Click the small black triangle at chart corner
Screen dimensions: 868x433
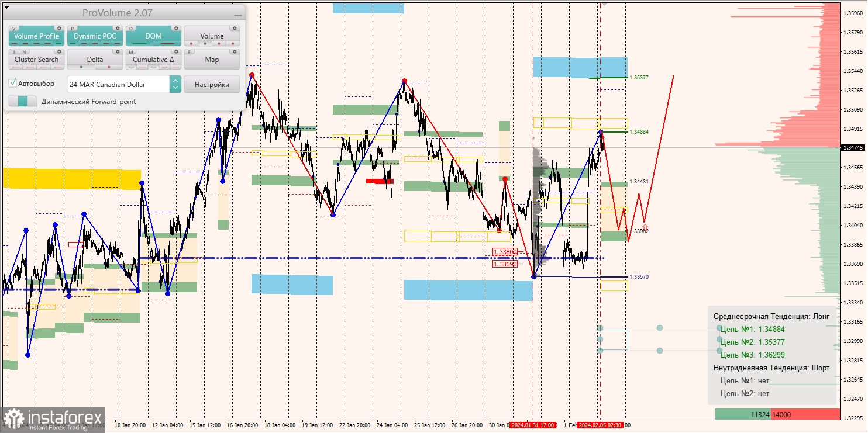[6, 8]
